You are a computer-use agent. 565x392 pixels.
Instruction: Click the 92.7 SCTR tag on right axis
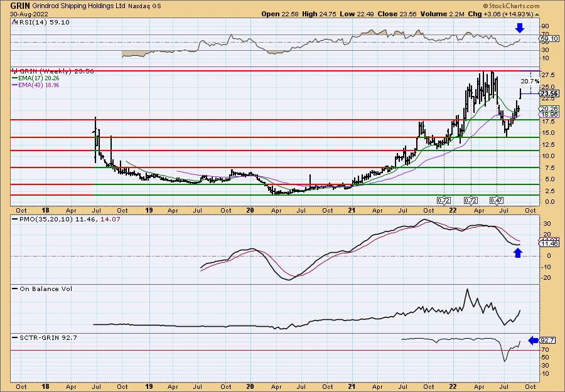click(x=548, y=340)
